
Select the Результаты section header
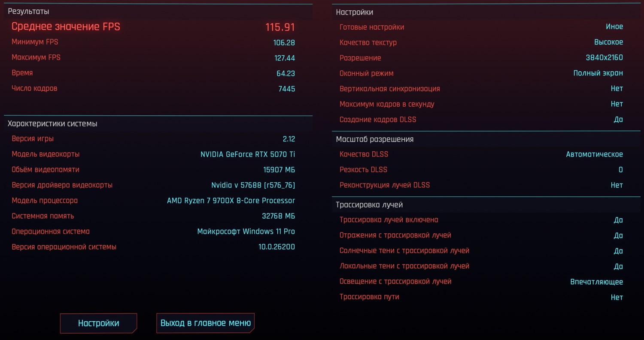(28, 12)
